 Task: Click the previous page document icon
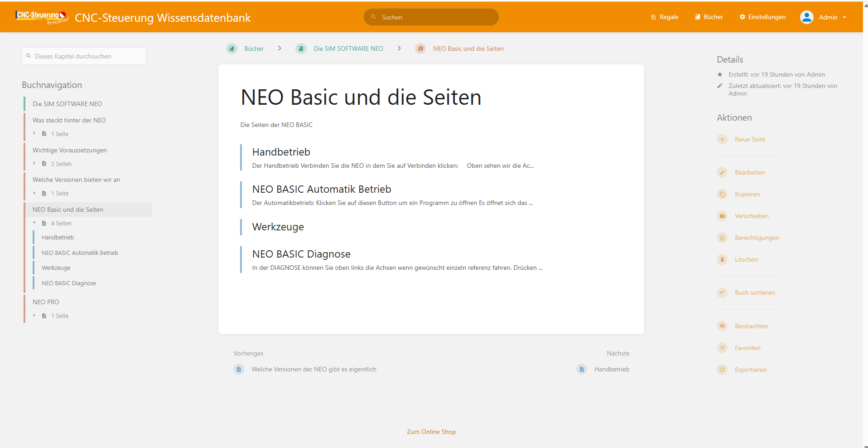click(x=239, y=369)
